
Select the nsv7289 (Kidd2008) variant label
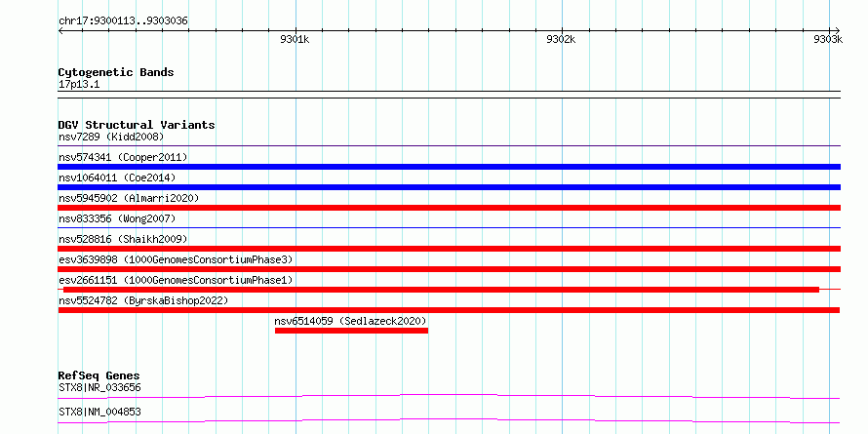111,137
